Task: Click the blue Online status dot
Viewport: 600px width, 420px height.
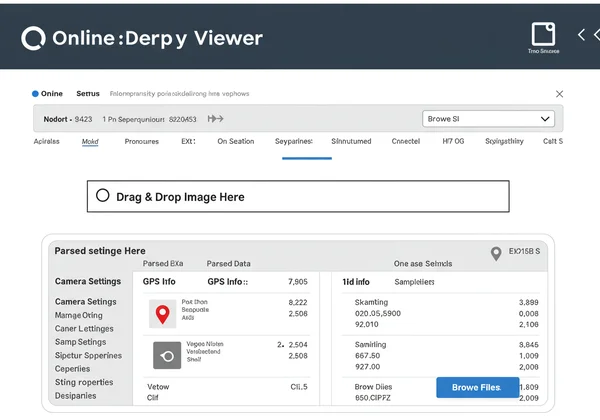Action: pyautogui.click(x=35, y=94)
